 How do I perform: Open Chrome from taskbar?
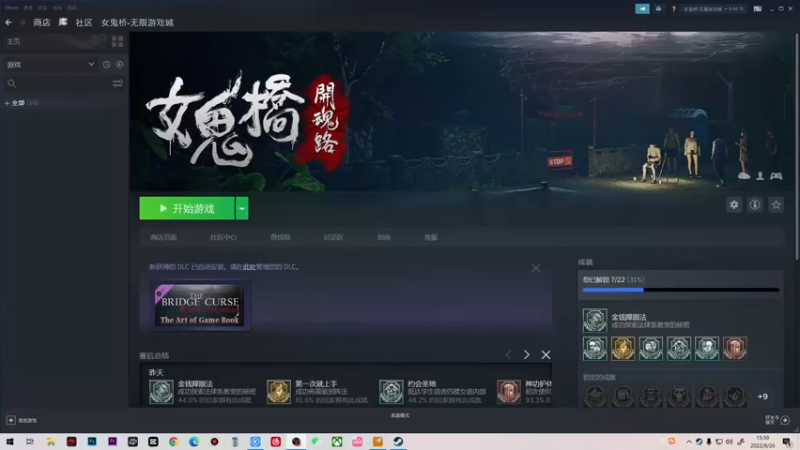pyautogui.click(x=173, y=441)
